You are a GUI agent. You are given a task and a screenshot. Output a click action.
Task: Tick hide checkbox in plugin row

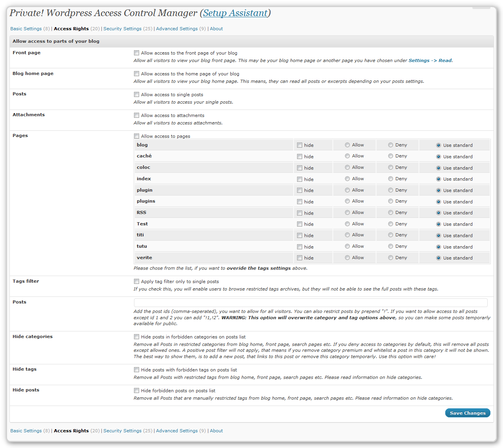click(299, 190)
